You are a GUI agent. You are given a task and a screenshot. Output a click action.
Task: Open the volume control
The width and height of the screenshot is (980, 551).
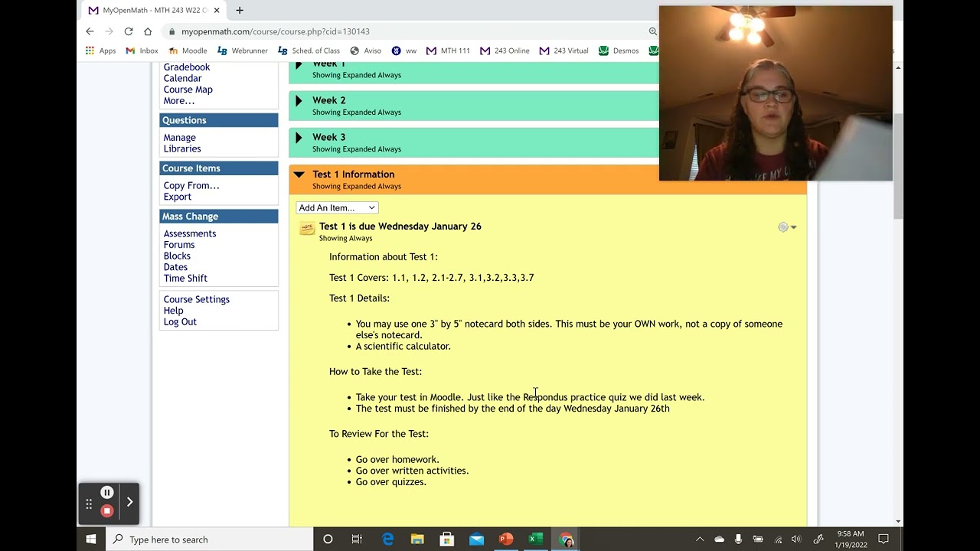coord(797,540)
